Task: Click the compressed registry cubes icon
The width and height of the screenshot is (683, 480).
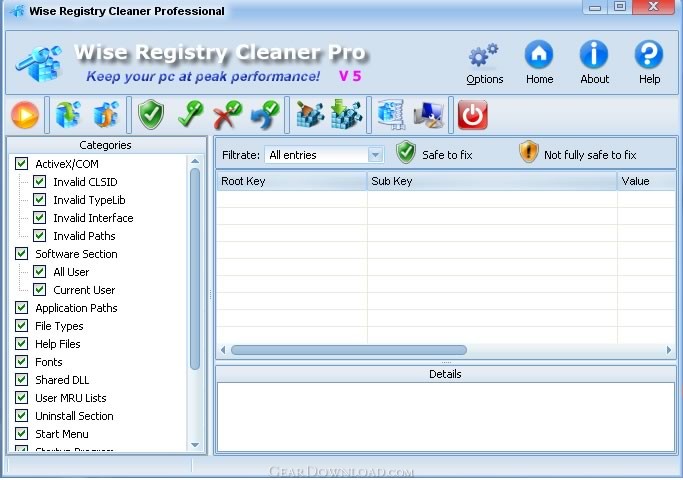Action: pos(391,115)
